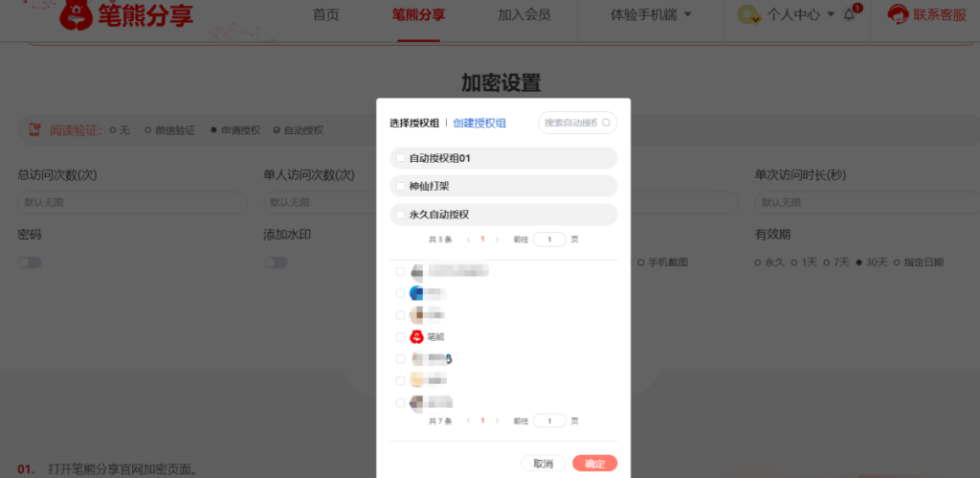Go to previous page of 7-item user list
Image resolution: width=980 pixels, height=478 pixels.
tap(468, 421)
